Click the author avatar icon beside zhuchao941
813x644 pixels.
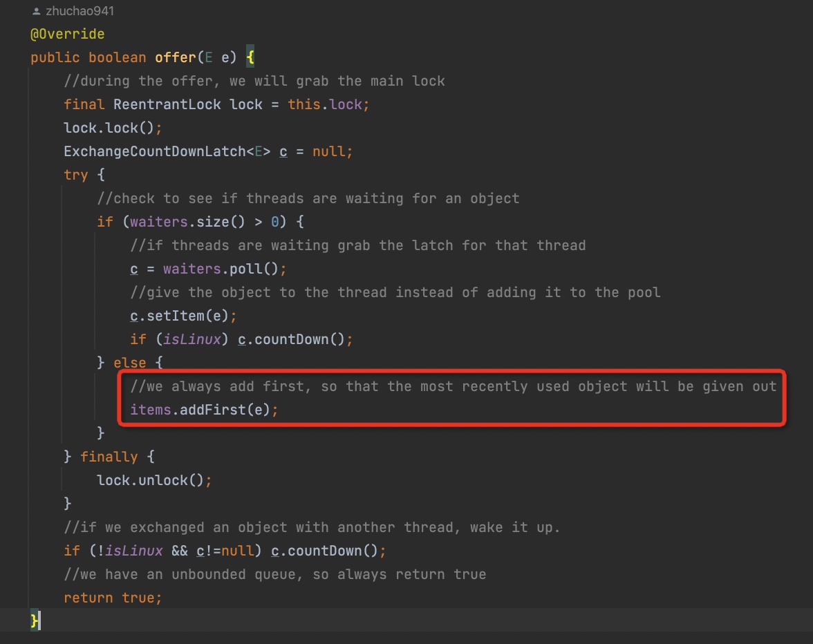(36, 11)
